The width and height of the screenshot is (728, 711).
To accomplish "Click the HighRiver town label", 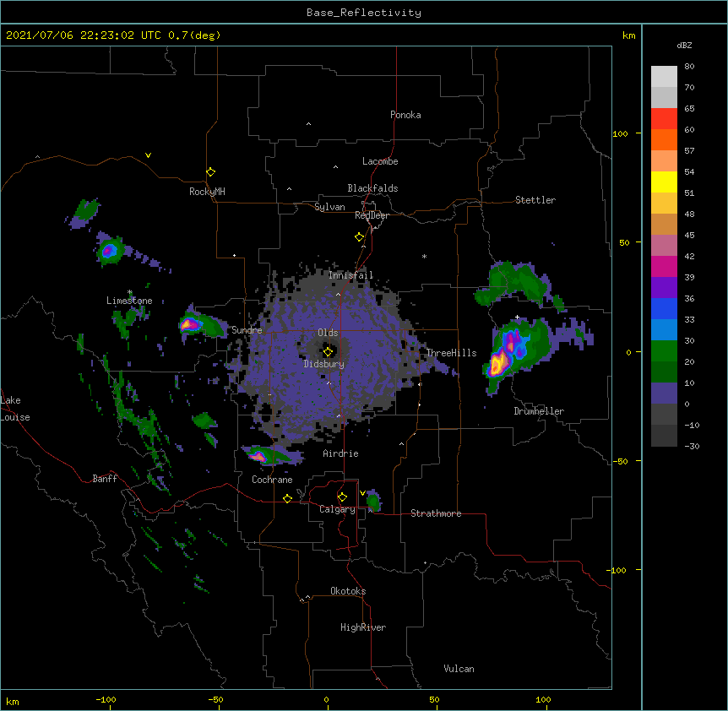I will pos(363,627).
